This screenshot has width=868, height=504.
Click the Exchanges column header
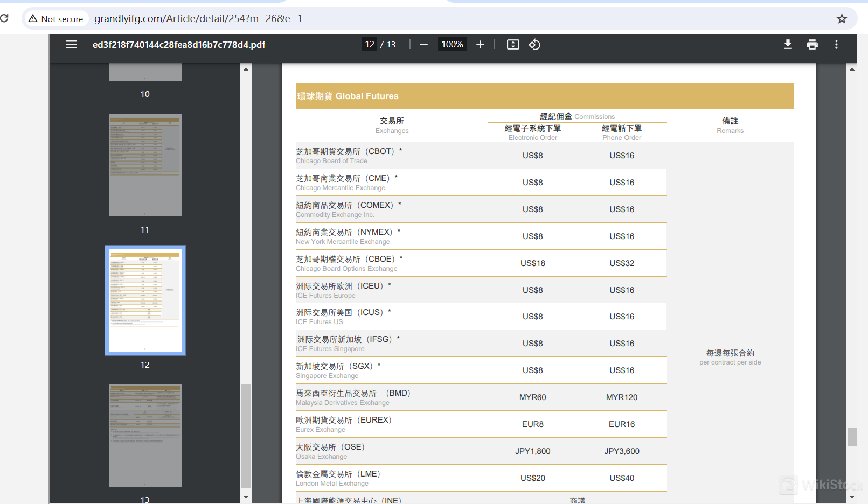[392, 125]
